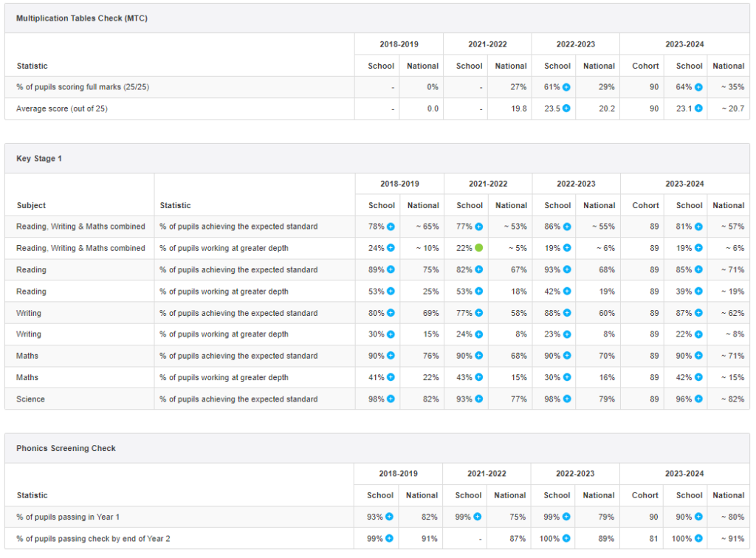Click the blue plus icon next to Reading greater depth 42%

coord(567,291)
